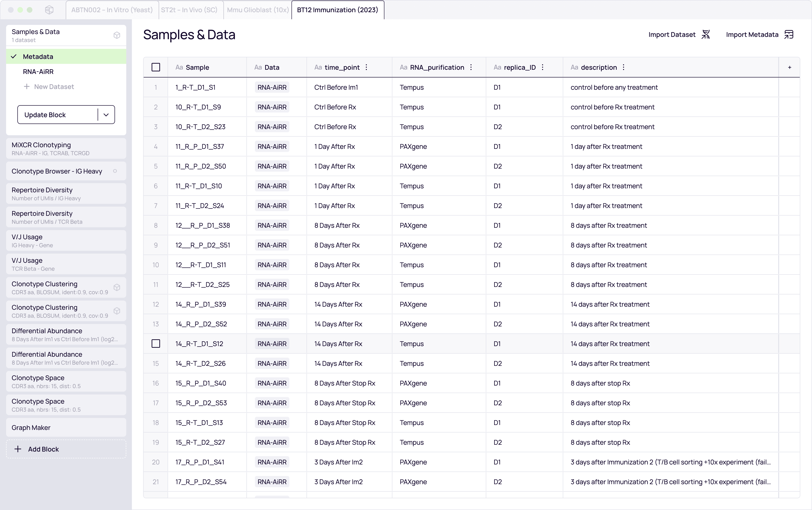Click the project box icon near window controls
The image size is (812, 510).
(49, 10)
